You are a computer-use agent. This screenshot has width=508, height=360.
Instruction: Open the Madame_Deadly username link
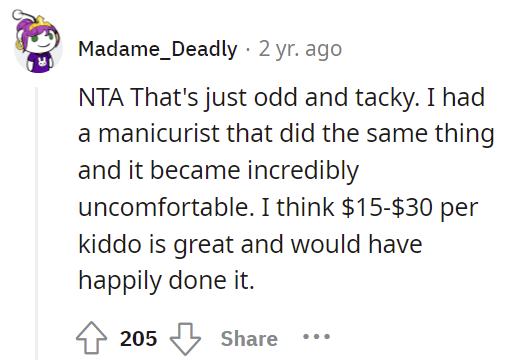158,49
